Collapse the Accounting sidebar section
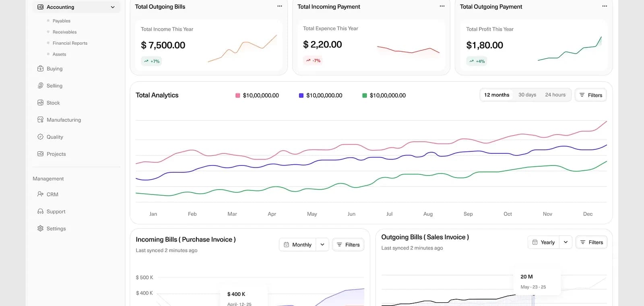The width and height of the screenshot is (644, 306). point(113,7)
